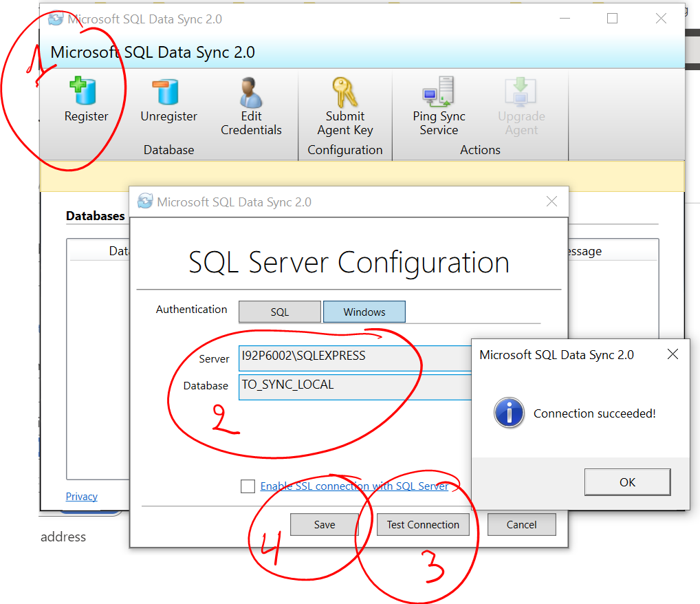
Task: Close the main Data Sync window
Action: point(661,19)
